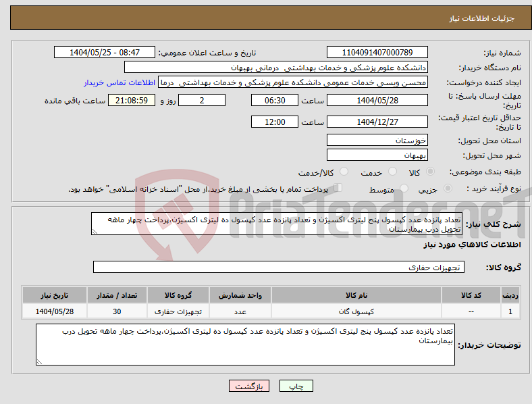Click the ساعت باقی مانده label
This screenshot has width=532, height=404.
(x=75, y=101)
